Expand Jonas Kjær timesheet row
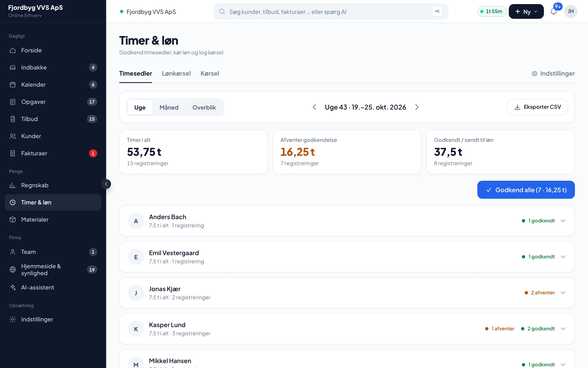The image size is (588, 368). click(347, 293)
